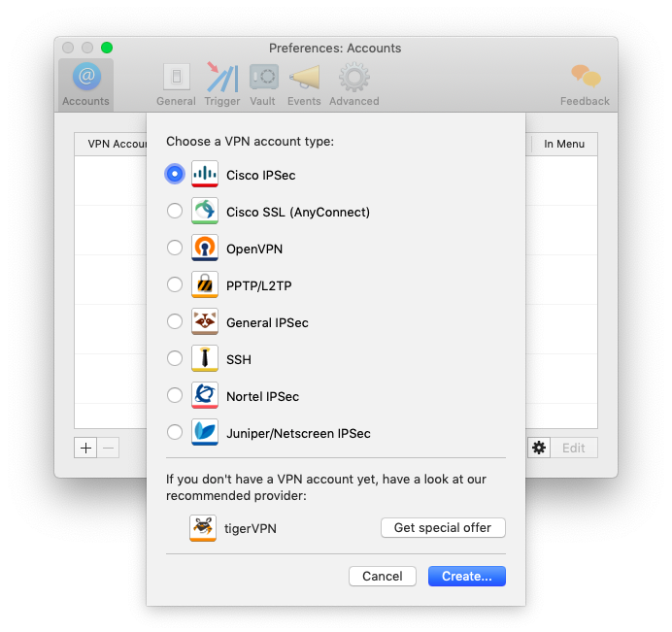This screenshot has width=672, height=632.
Task: Click the OpenVPN keyhole icon
Action: pos(205,248)
